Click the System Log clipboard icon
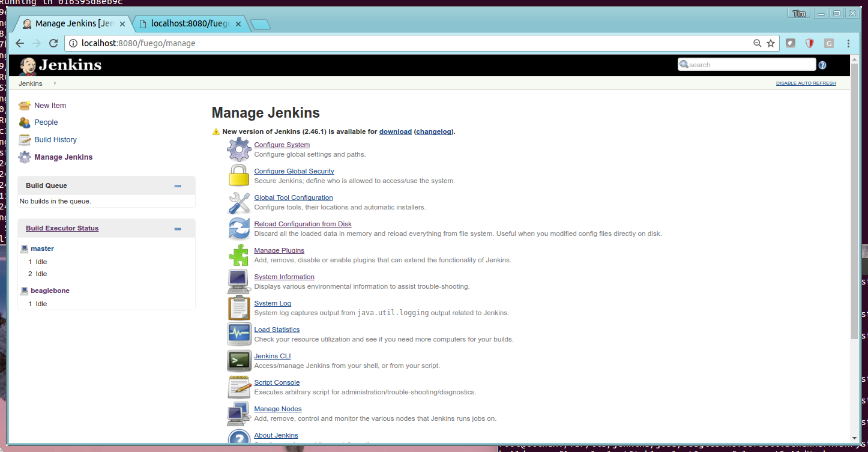 (x=239, y=308)
